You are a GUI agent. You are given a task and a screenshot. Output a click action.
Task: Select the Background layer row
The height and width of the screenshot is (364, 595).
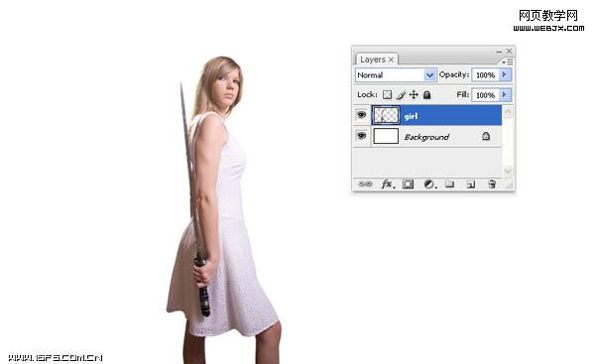pos(428,136)
